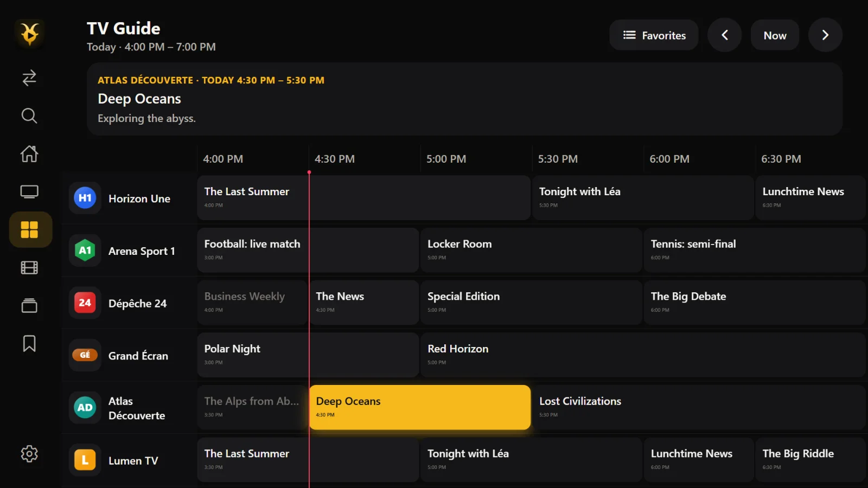Screen dimensions: 868x488
Task: Select Football: live match program
Action: (308, 250)
